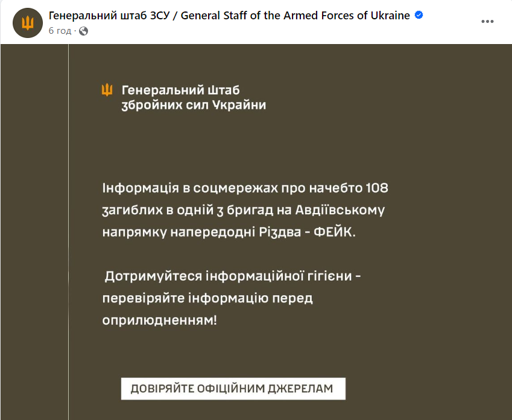Click the thin vertical line on the image
The image size is (512, 420).
click(x=68, y=241)
